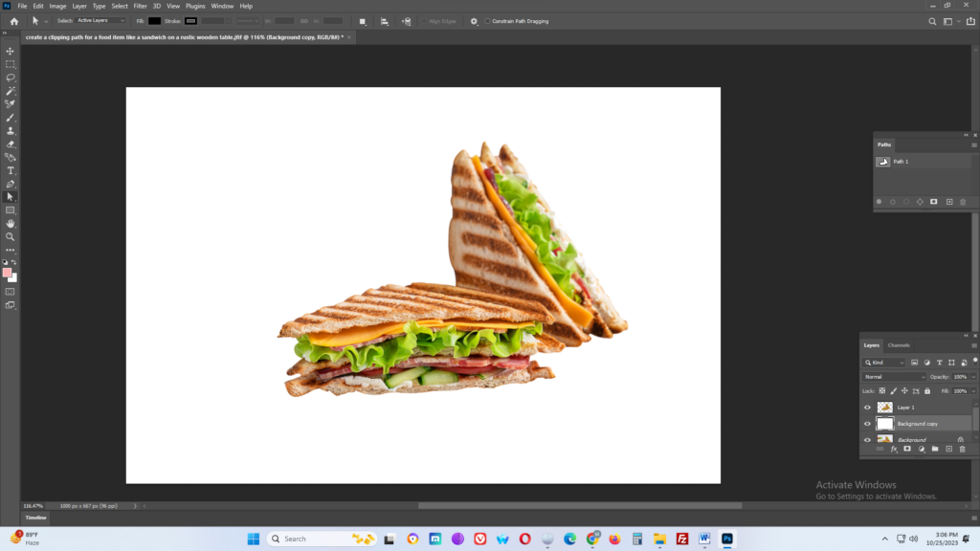
Task: Open the tool preset picker arrow
Action: click(46, 21)
